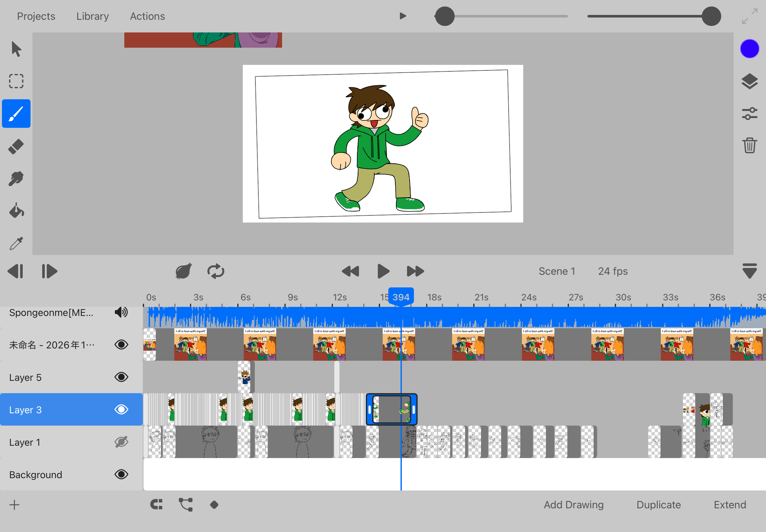Activate the eyedropper color picker
Viewport: 766px width, 532px height.
(16, 243)
